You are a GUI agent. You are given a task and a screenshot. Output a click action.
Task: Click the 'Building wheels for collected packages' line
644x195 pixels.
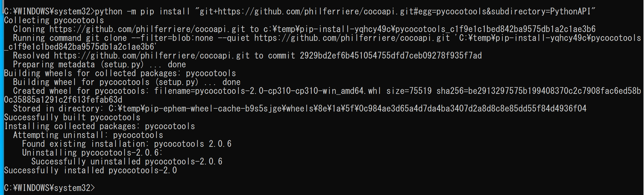point(120,73)
